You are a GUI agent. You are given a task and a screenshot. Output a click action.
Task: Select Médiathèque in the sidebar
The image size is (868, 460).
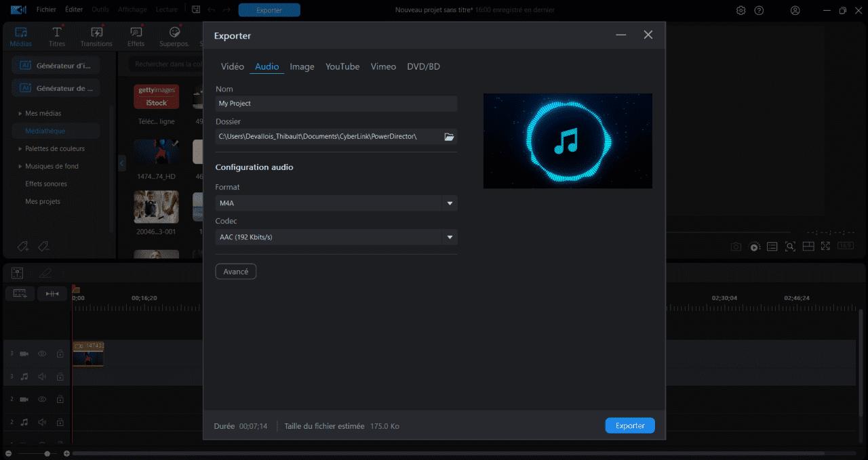(56, 131)
